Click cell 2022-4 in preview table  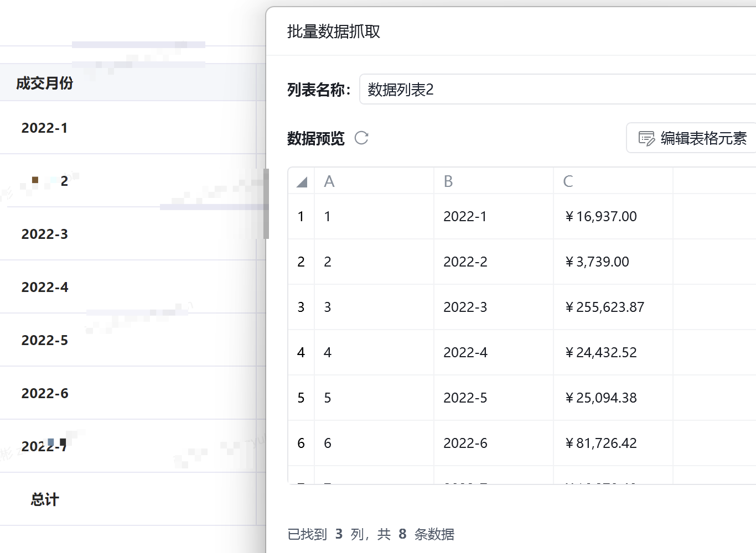(x=494, y=352)
